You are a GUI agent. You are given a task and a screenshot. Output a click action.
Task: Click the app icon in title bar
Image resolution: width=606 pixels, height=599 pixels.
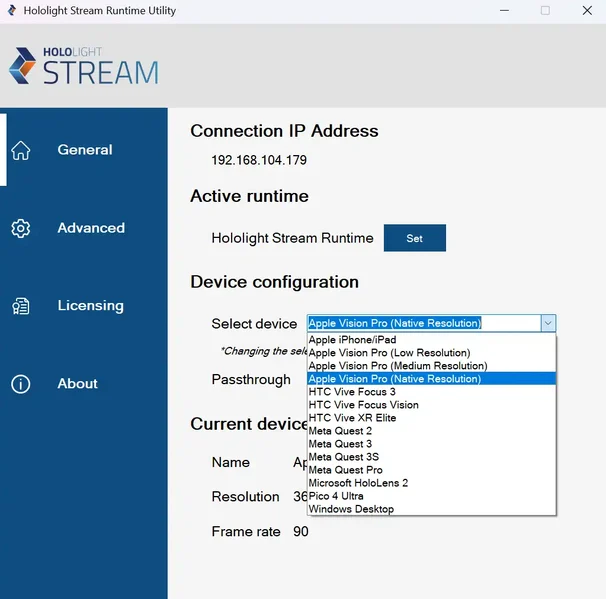point(12,10)
